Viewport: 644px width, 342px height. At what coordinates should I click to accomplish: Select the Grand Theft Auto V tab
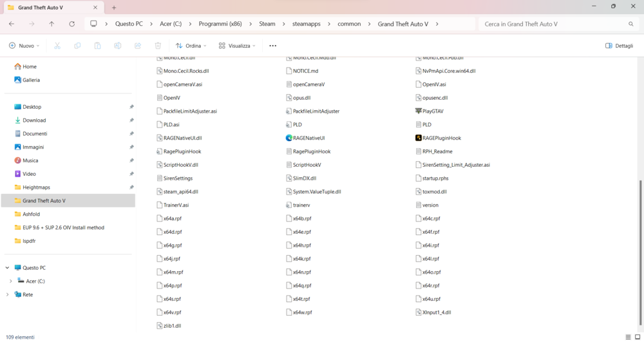pyautogui.click(x=53, y=7)
